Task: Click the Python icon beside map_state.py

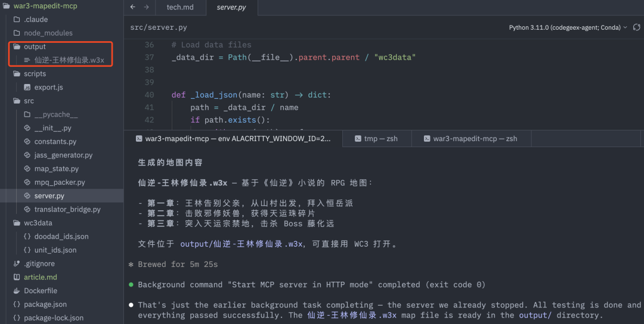Action: tap(27, 168)
